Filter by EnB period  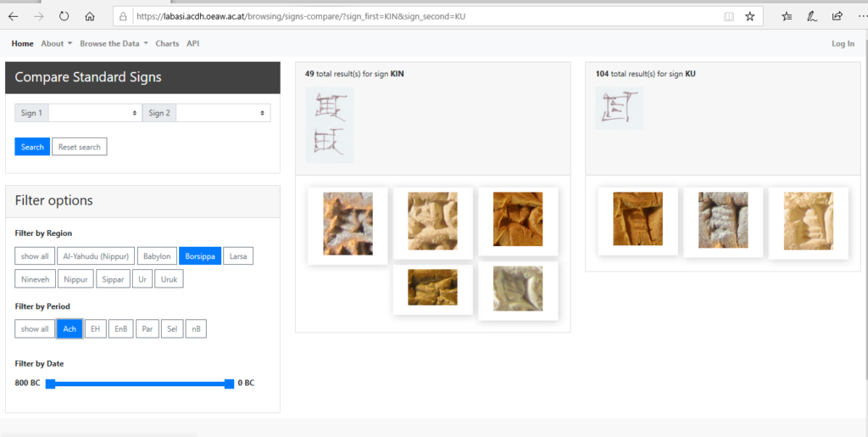click(x=120, y=329)
